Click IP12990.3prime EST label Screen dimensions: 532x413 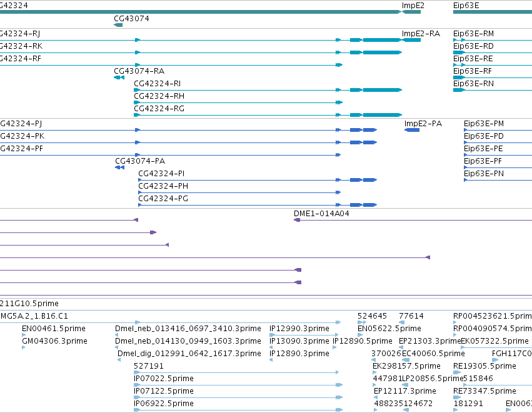pos(299,329)
